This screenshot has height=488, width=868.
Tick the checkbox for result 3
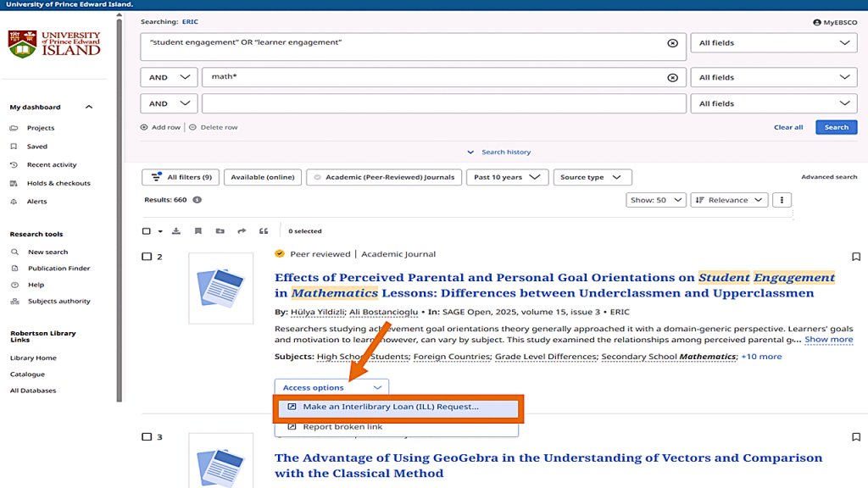point(147,437)
